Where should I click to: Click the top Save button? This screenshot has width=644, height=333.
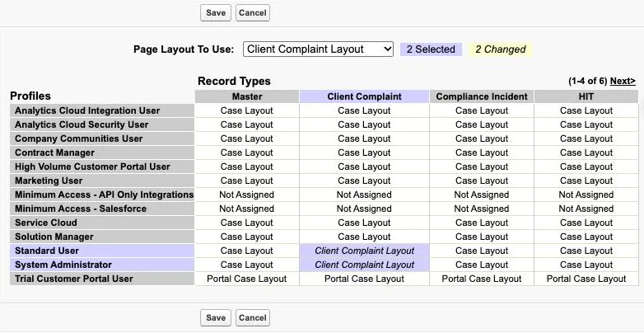coord(216,12)
